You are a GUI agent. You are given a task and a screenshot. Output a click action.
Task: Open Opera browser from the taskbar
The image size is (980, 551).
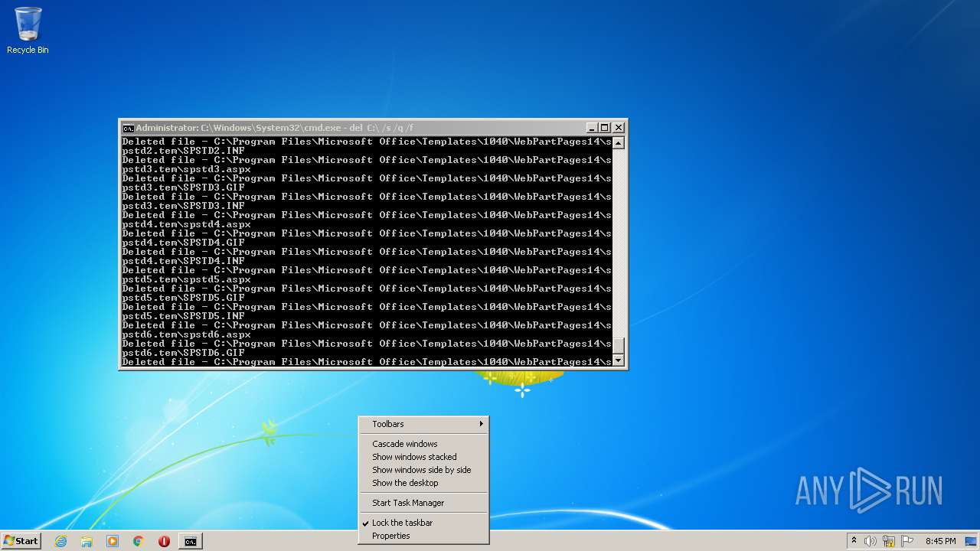164,541
